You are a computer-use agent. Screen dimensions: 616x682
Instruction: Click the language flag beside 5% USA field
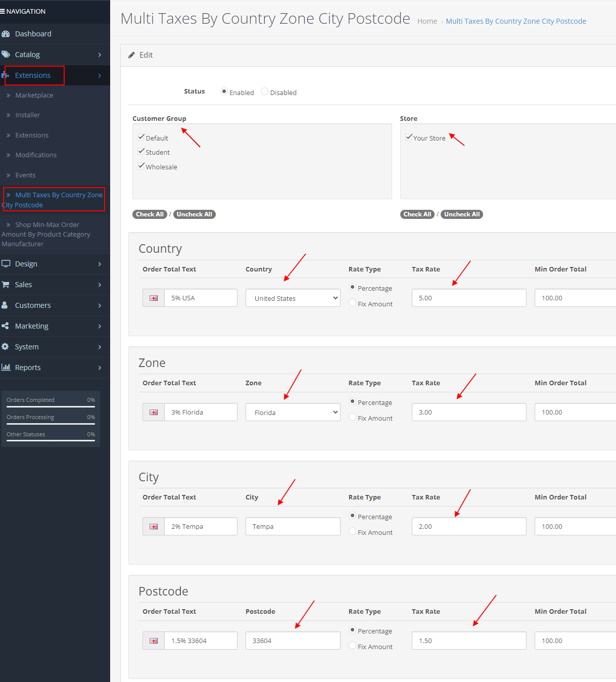click(154, 298)
